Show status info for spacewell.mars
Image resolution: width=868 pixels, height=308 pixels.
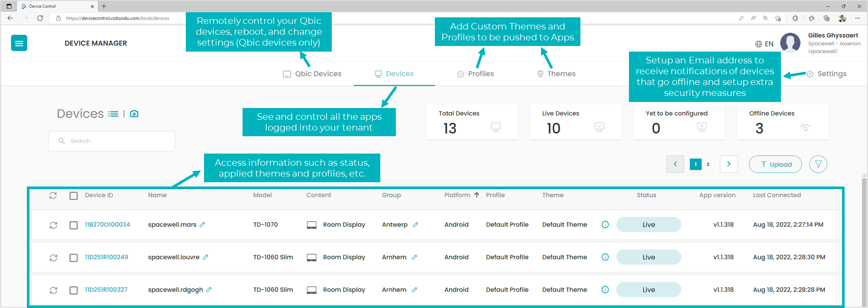(x=605, y=224)
